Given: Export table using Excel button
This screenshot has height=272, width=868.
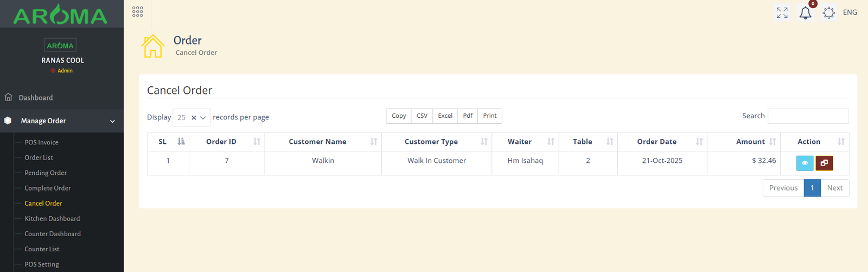Looking at the screenshot, I should (445, 116).
